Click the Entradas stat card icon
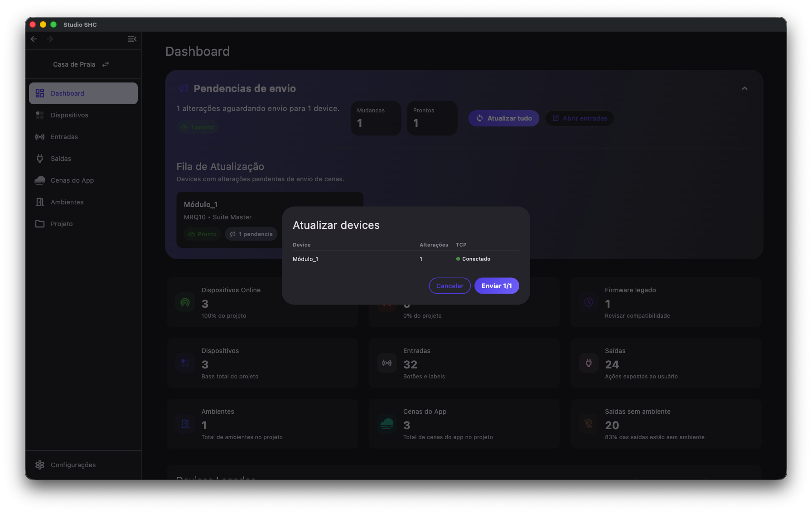The width and height of the screenshot is (812, 513). coord(387,363)
